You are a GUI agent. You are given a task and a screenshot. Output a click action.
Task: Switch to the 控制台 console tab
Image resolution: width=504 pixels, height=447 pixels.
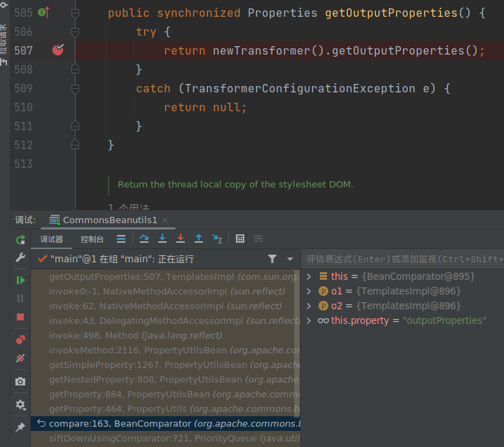pyautogui.click(x=92, y=239)
